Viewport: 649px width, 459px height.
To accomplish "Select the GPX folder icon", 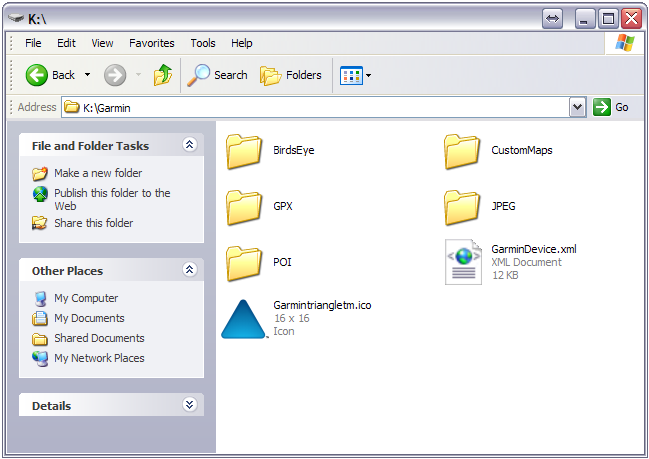I will 244,207.
